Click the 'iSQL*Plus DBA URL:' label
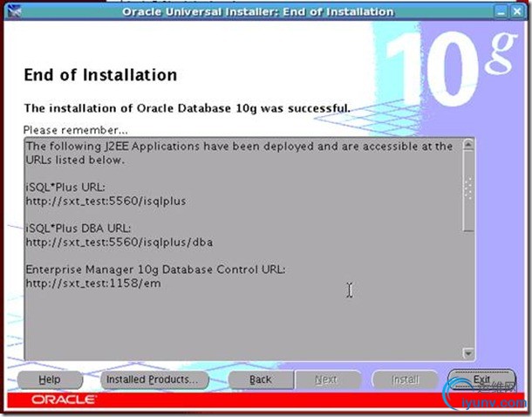Viewport: 532px width, 417px height. (x=78, y=229)
